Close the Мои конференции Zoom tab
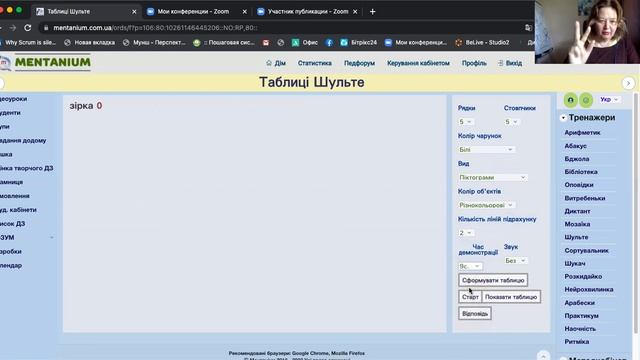The height and width of the screenshot is (360, 640). (244, 12)
